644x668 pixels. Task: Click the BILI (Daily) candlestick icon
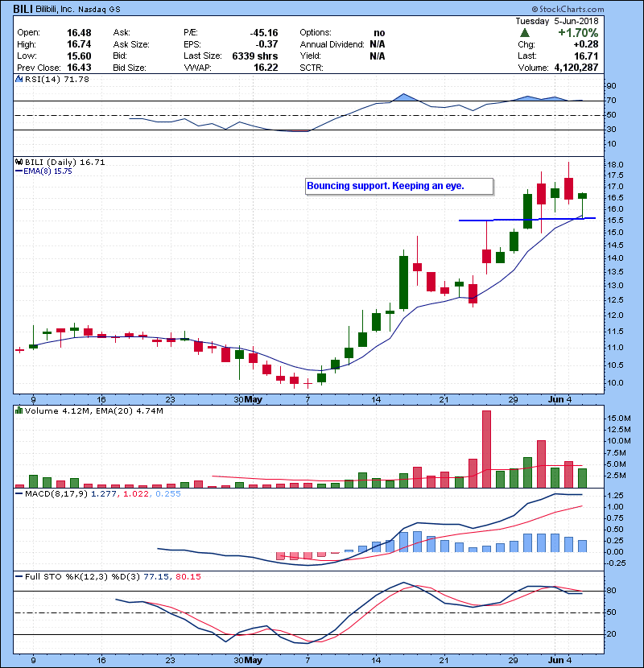(19, 163)
